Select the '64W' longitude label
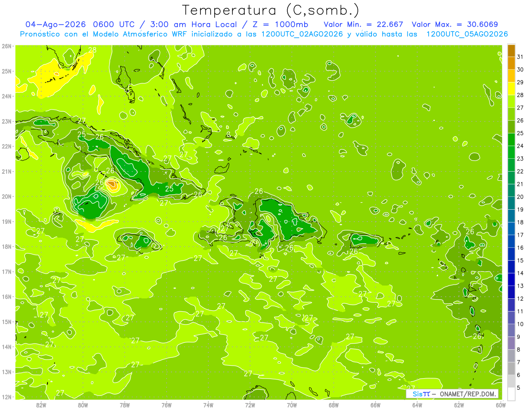The height and width of the screenshot is (411, 532). coord(417,405)
